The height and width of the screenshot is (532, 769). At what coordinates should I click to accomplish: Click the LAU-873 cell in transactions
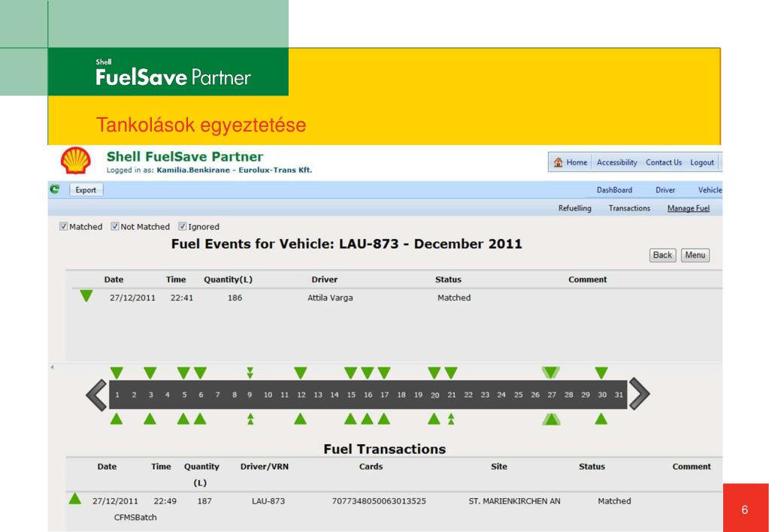[x=268, y=501]
